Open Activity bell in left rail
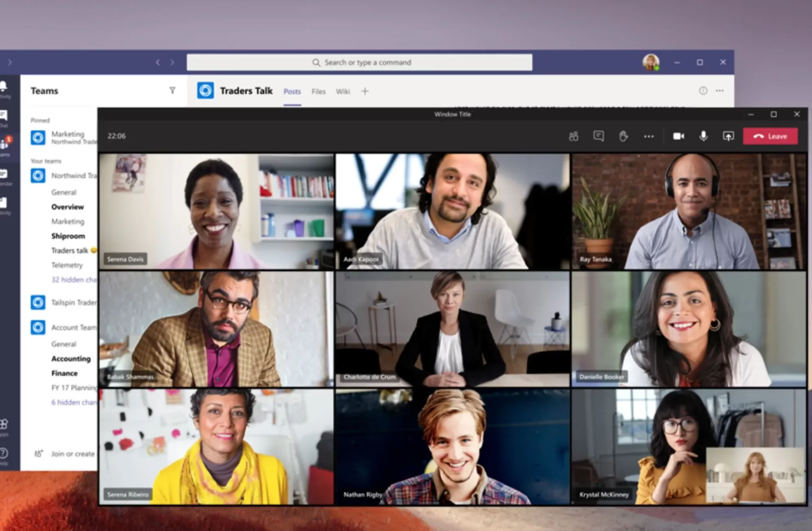 (4, 89)
